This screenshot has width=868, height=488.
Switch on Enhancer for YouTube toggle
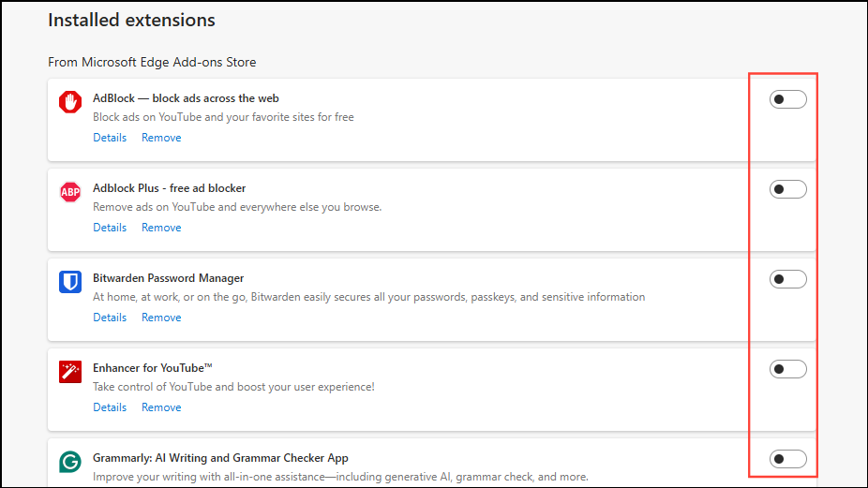(787, 369)
